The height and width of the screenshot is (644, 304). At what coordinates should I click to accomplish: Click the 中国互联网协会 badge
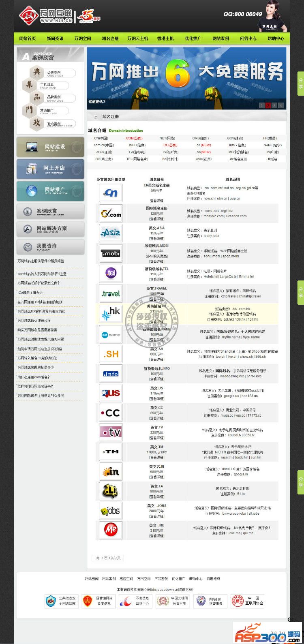click(x=248, y=601)
